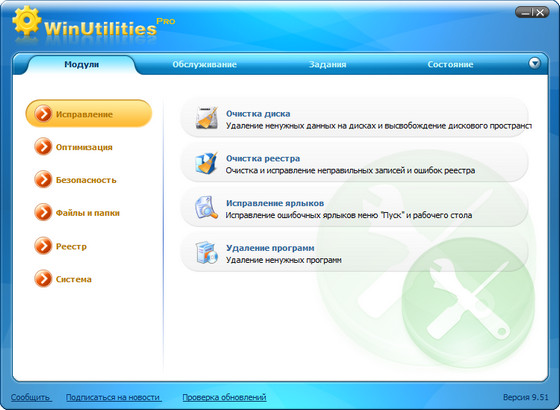Click the Очистка диска broom-and-drive icon

(x=206, y=118)
